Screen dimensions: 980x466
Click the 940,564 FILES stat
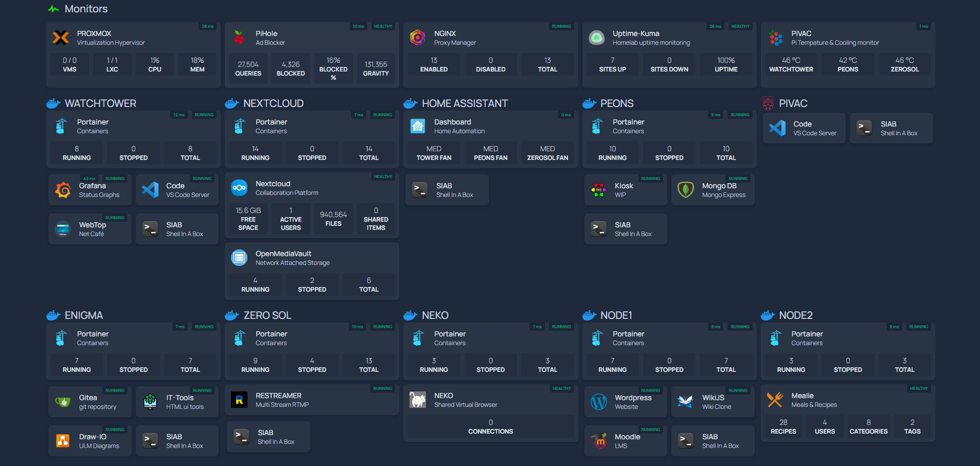pyautogui.click(x=333, y=219)
